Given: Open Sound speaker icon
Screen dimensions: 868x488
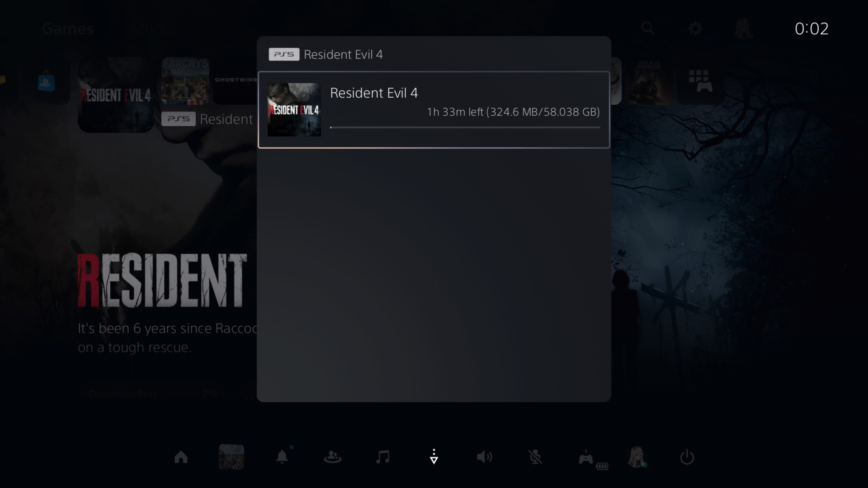Looking at the screenshot, I should coord(485,457).
